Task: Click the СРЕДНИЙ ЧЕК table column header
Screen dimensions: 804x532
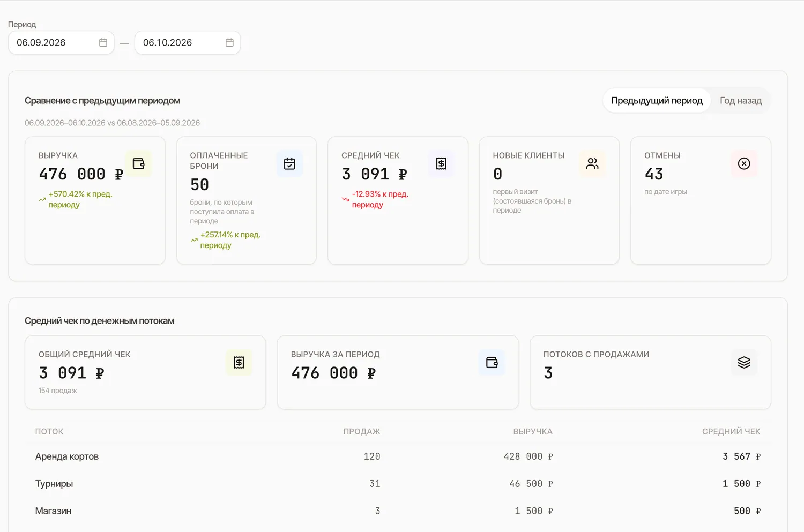Action: pyautogui.click(x=731, y=432)
